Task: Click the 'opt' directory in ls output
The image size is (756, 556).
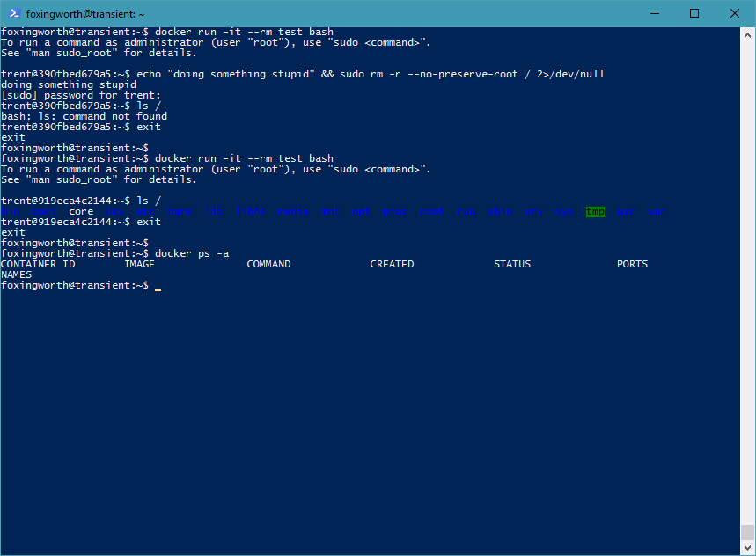Action: tap(361, 211)
